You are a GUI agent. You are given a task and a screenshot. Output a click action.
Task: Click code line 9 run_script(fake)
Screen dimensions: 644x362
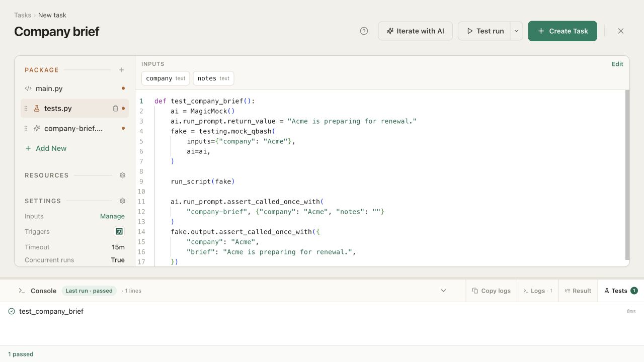click(203, 182)
